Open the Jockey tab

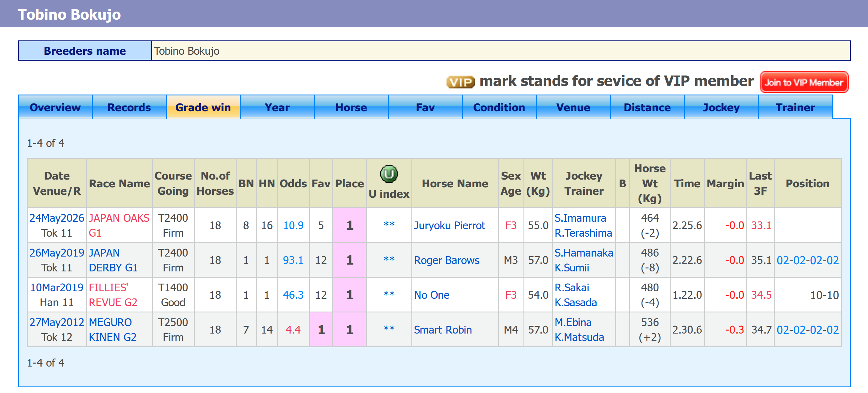pyautogui.click(x=721, y=107)
